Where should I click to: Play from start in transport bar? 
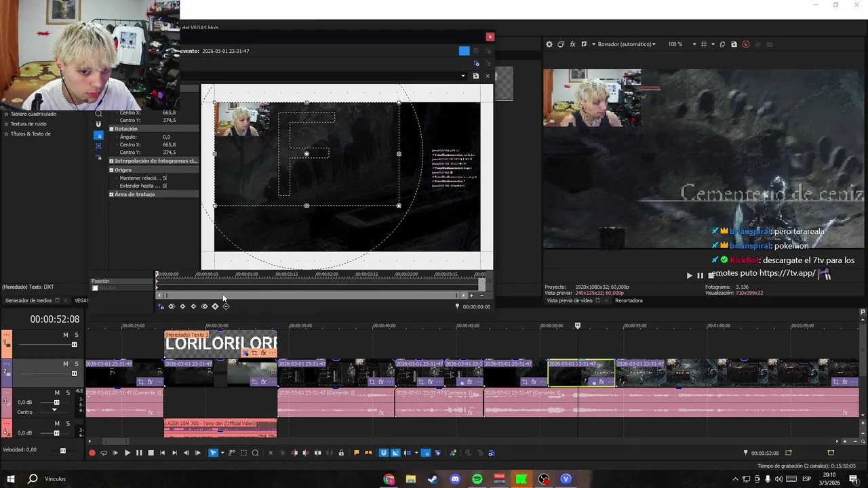point(115,453)
